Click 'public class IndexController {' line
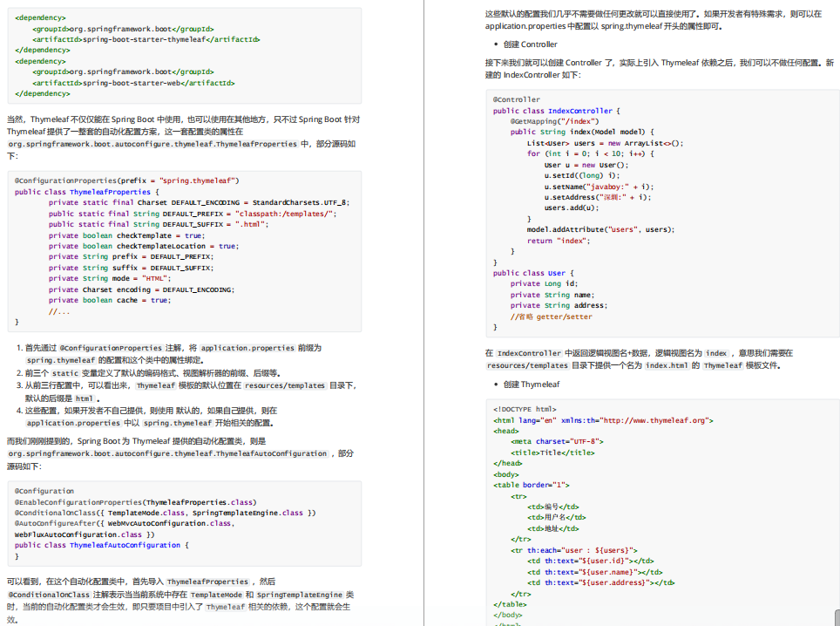This screenshot has height=626, width=840. pyautogui.click(x=557, y=111)
